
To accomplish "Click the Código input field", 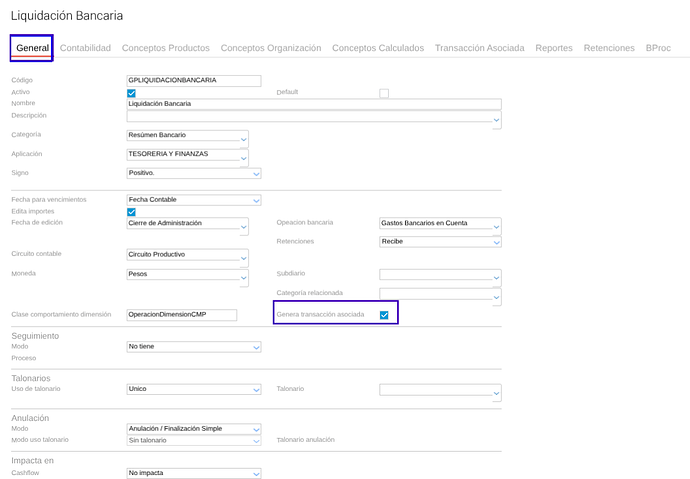I will pos(194,80).
